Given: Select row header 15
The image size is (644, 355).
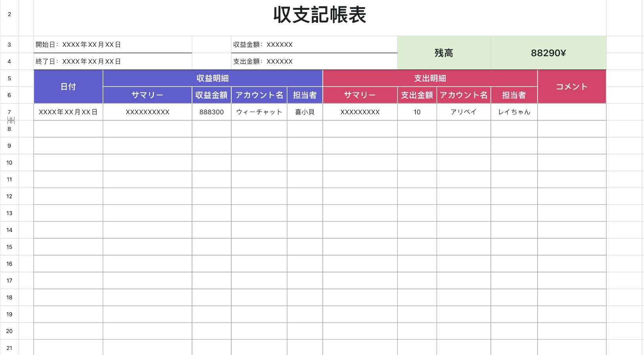Looking at the screenshot, I should pos(9,247).
